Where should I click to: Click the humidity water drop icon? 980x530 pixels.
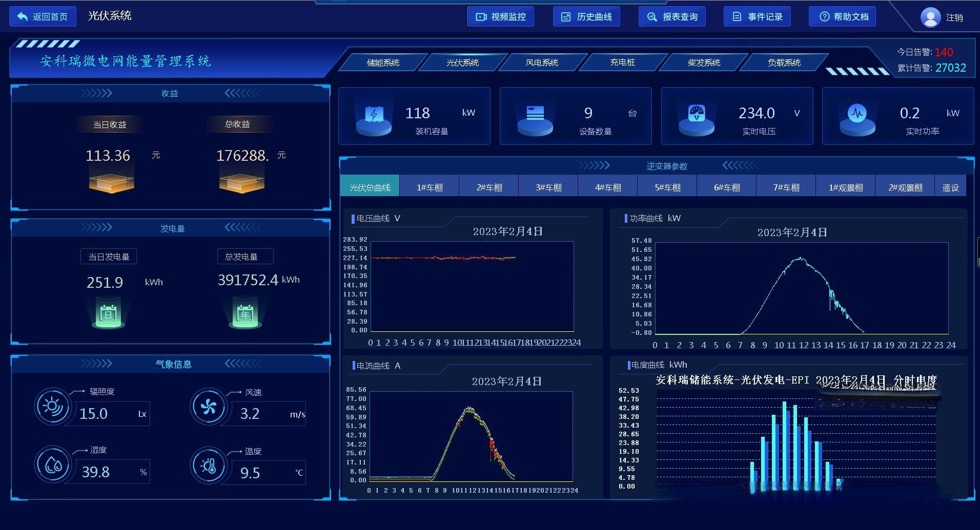53,465
